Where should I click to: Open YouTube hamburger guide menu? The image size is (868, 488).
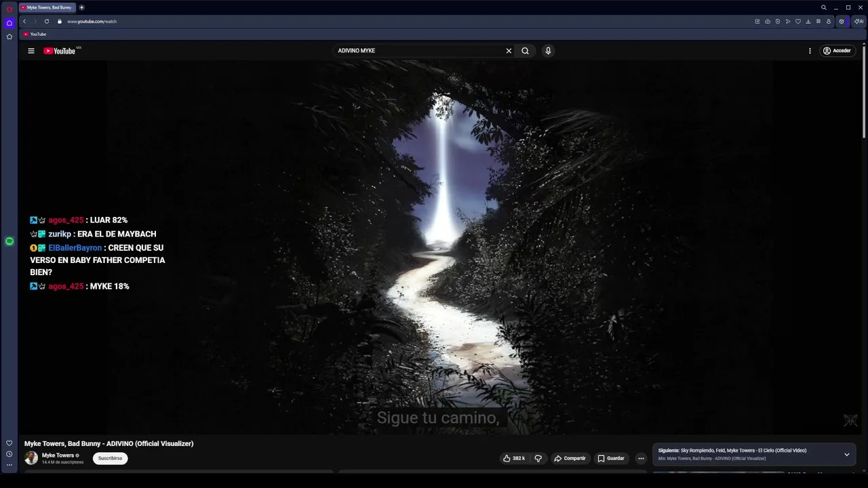click(31, 51)
